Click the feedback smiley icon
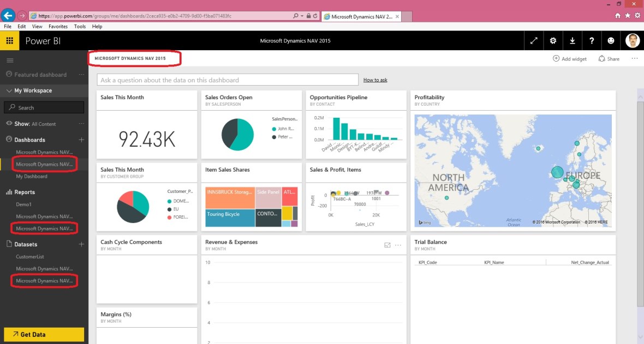The width and height of the screenshot is (644, 344). click(x=611, y=40)
